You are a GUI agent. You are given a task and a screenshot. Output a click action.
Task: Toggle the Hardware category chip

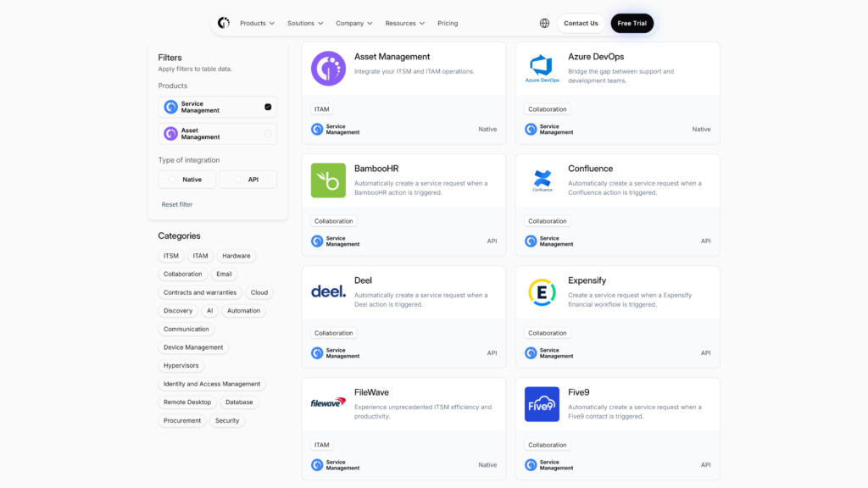236,256
